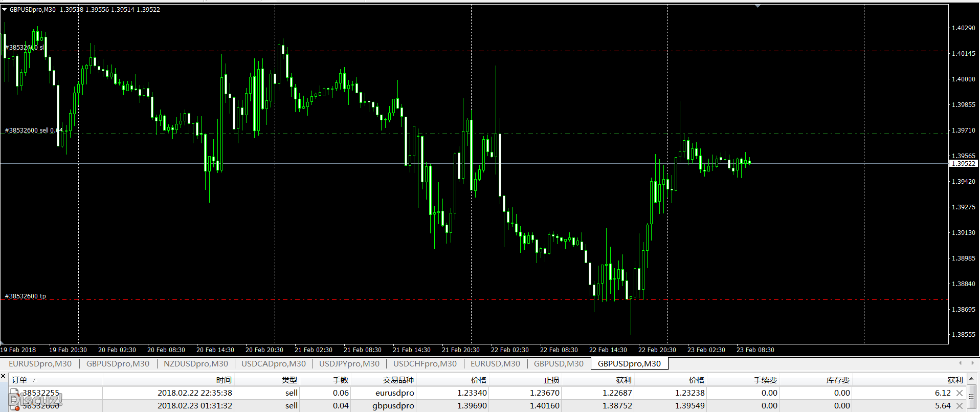Click the active GBPUSDpro,M30 tab
This screenshot has width=980, height=412.
[x=629, y=363]
